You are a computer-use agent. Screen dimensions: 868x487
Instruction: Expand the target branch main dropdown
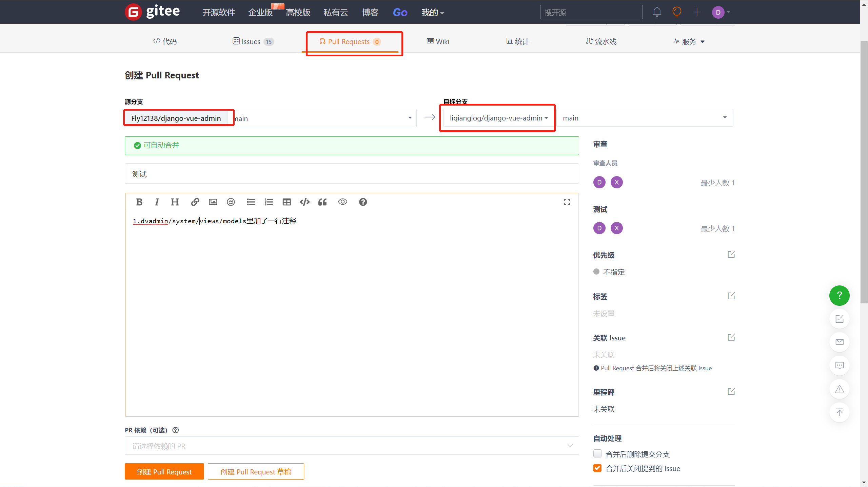click(644, 118)
